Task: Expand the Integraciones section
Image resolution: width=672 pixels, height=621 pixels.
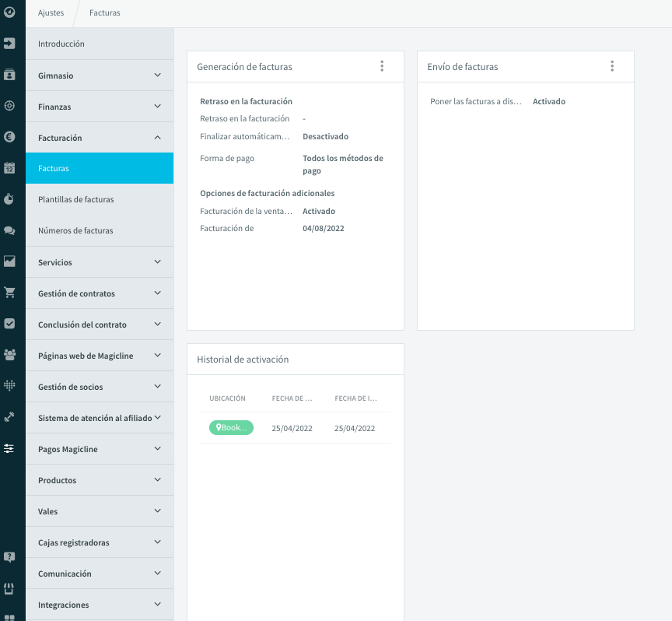Action: 100,605
